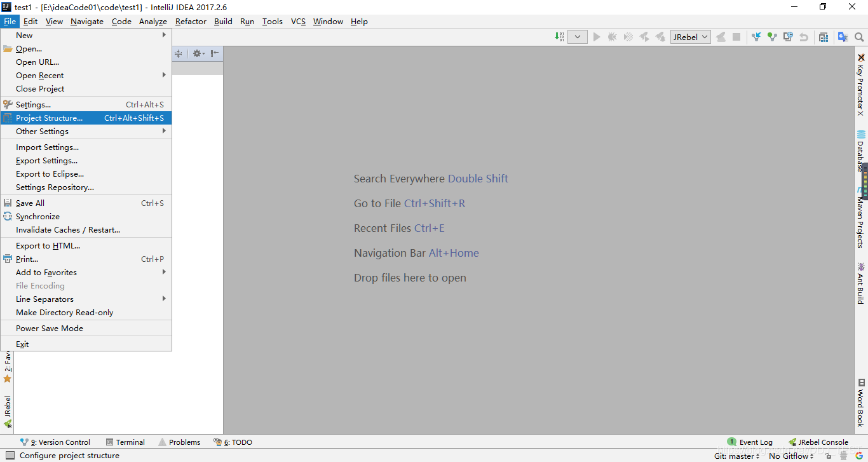
Task: Choose Close Project from File menu
Action: point(86,89)
